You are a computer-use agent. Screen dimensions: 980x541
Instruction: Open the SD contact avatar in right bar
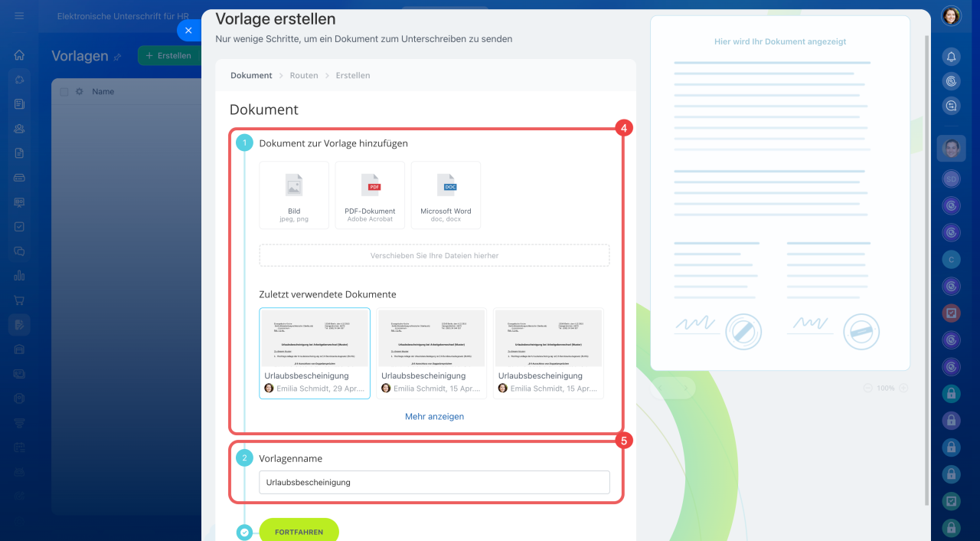[x=951, y=179]
